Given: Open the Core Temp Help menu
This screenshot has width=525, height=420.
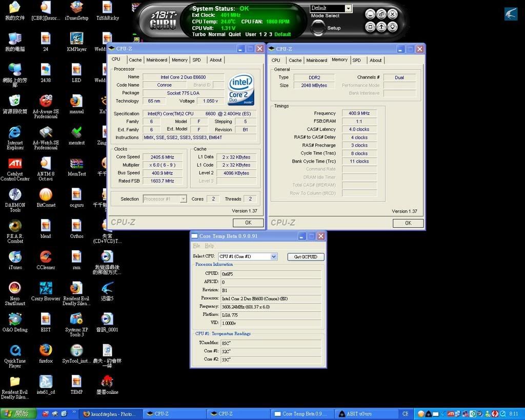Looking at the screenshot, I should [x=209, y=246].
